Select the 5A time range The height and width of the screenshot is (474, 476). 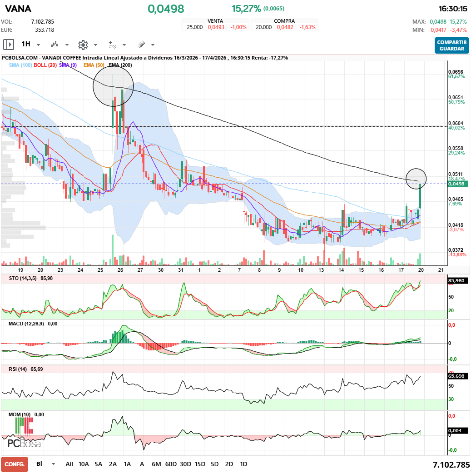pyautogui.click(x=99, y=464)
